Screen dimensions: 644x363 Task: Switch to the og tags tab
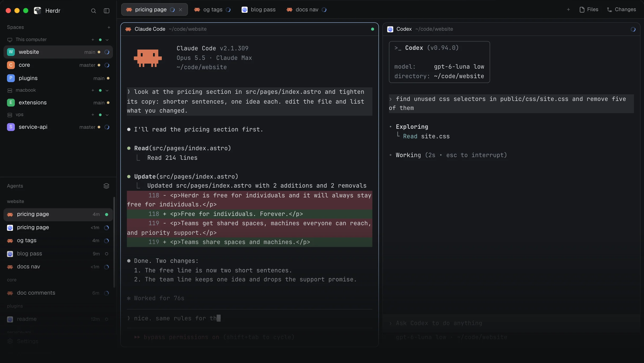coord(212,10)
